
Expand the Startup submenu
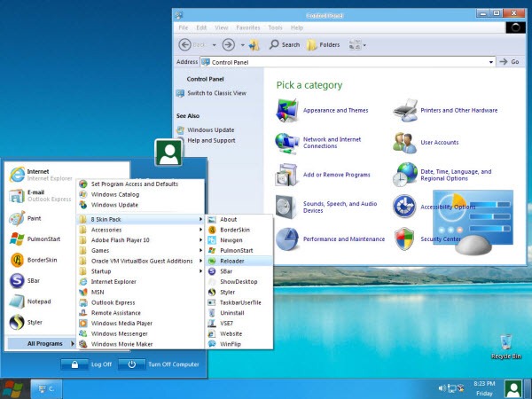click(141, 271)
